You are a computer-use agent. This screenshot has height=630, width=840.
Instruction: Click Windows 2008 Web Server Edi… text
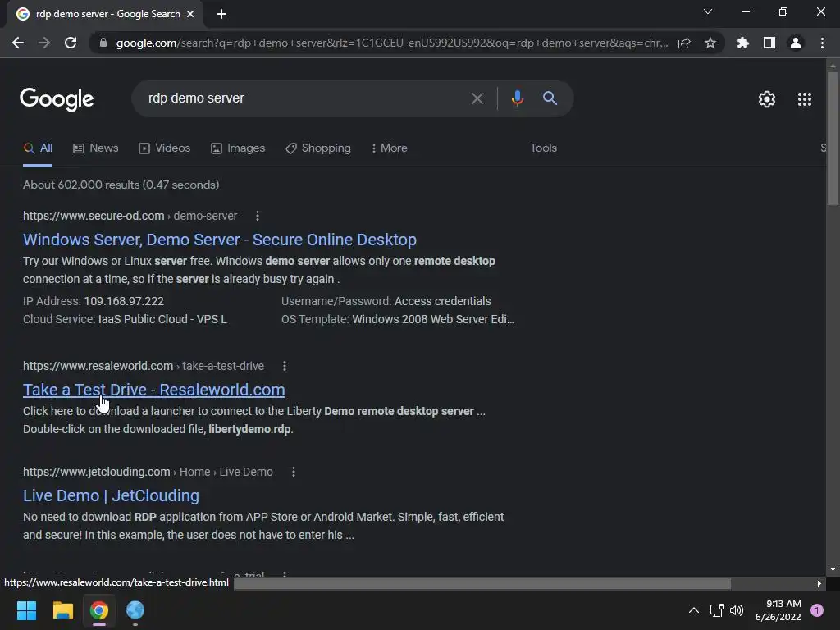[x=433, y=319]
